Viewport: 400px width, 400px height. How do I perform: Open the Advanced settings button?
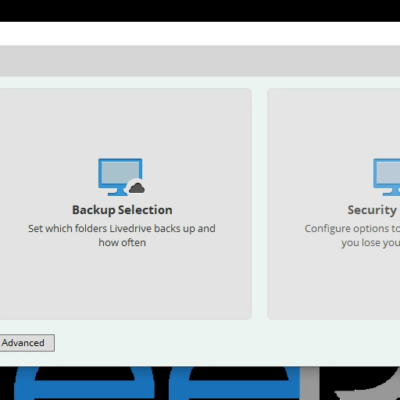click(x=27, y=343)
